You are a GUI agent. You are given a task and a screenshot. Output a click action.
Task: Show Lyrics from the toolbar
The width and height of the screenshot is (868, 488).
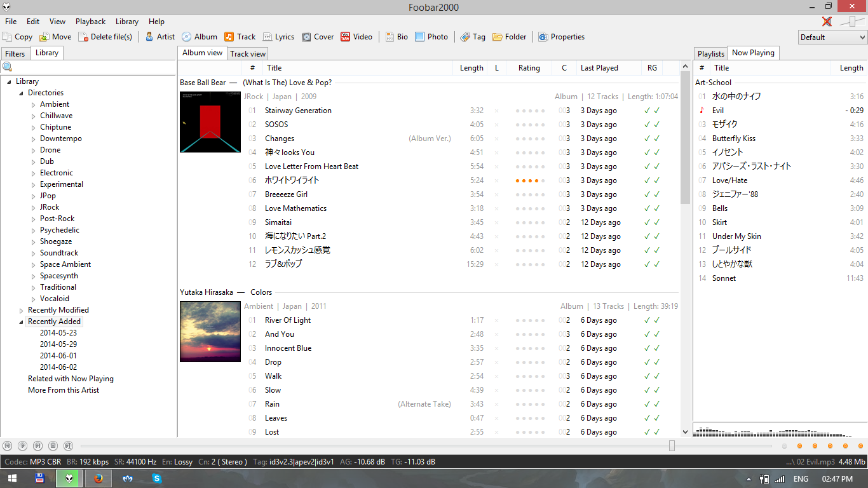pyautogui.click(x=278, y=37)
